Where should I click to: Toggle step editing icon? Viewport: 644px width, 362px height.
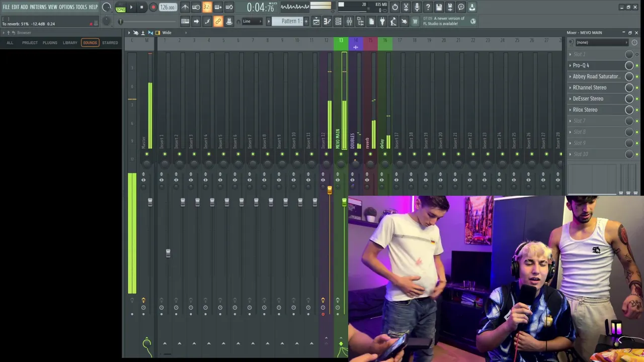[x=207, y=21]
